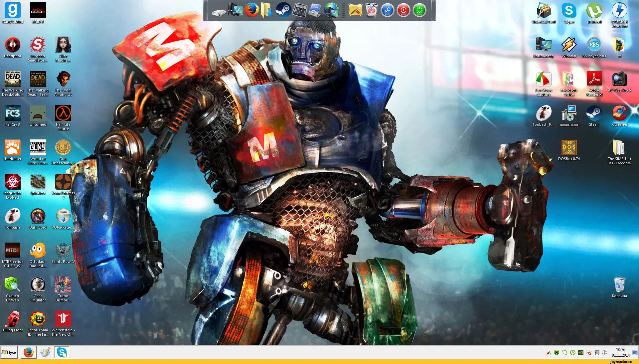Open the calculator in top dock
The height and width of the screenshot is (364, 639).
click(299, 10)
